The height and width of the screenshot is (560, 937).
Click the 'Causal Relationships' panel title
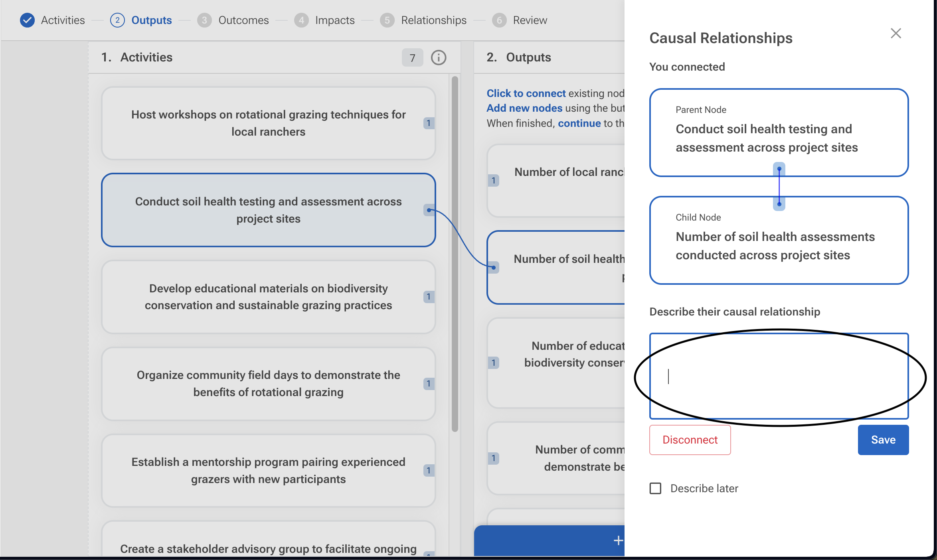coord(721,38)
